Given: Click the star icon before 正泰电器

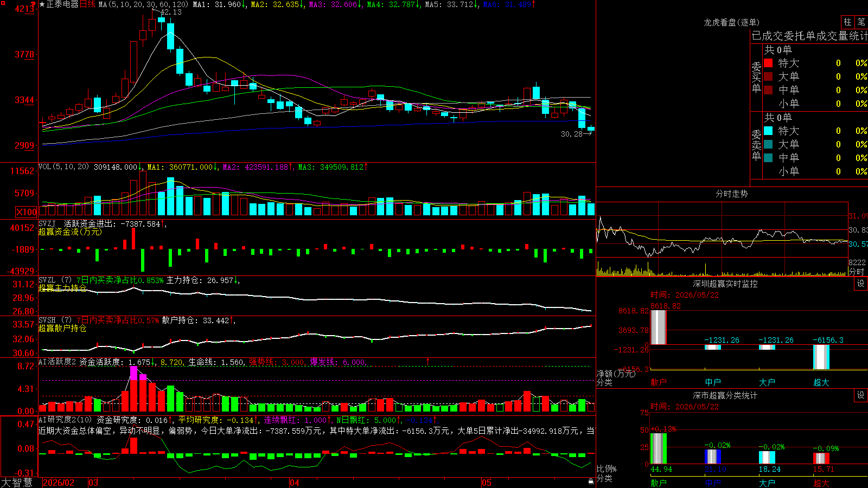Looking at the screenshot, I should (x=42, y=4).
